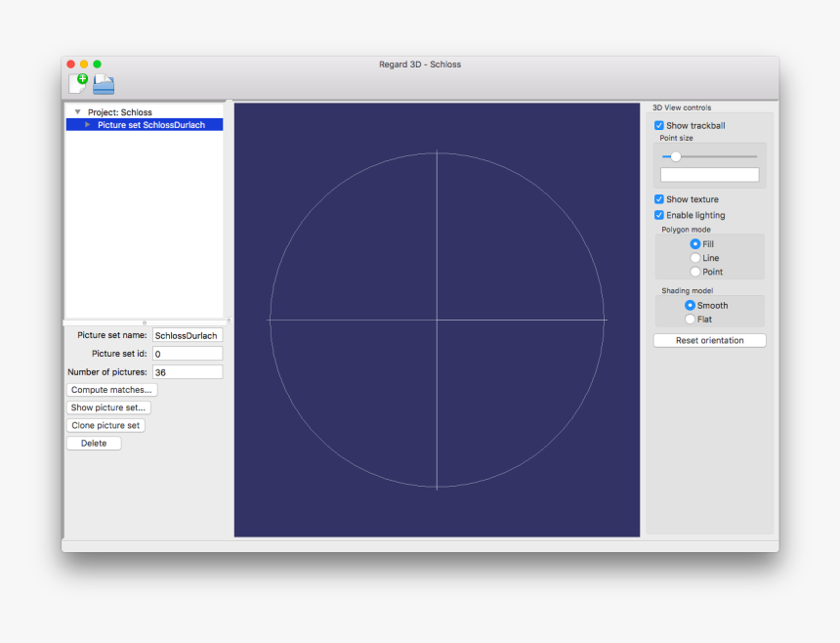Click the Point size slider handle
Viewport: 840px width, 643px height.
pos(675,156)
